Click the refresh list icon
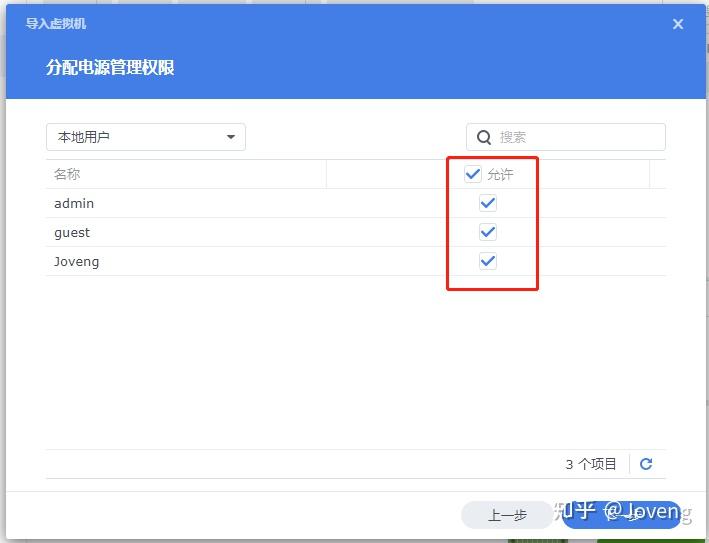Image resolution: width=709 pixels, height=543 pixels. [646, 463]
